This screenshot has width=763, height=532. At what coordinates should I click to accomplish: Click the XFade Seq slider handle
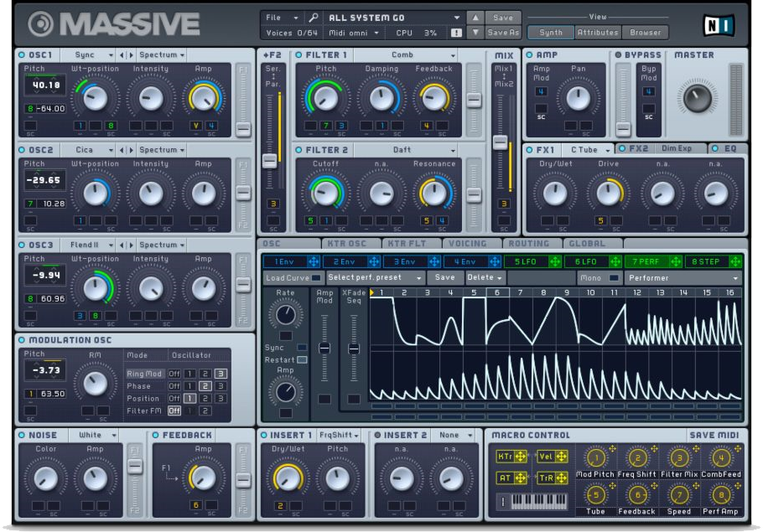point(354,349)
